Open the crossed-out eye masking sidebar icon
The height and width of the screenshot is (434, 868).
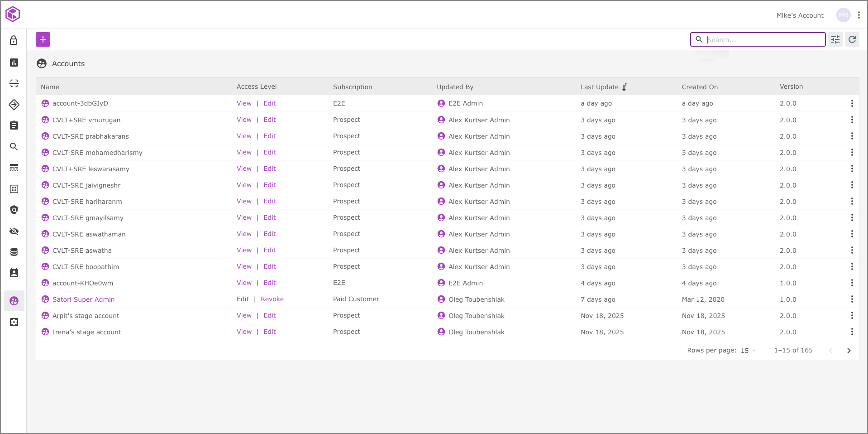point(14,231)
